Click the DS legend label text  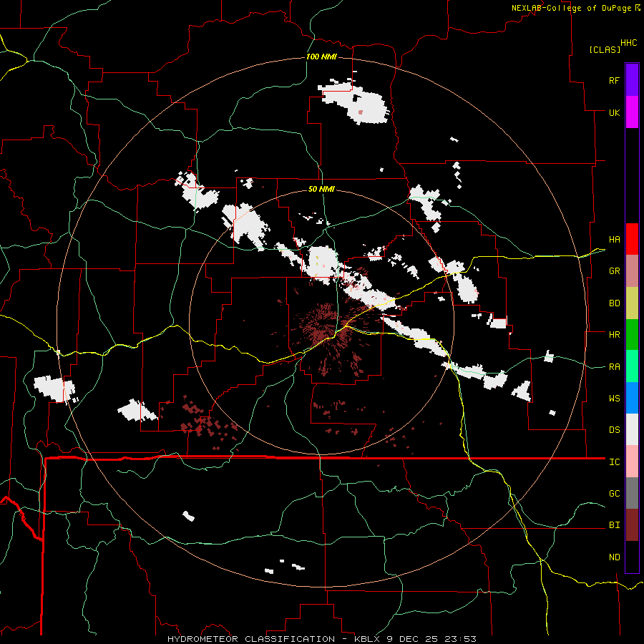(x=614, y=430)
